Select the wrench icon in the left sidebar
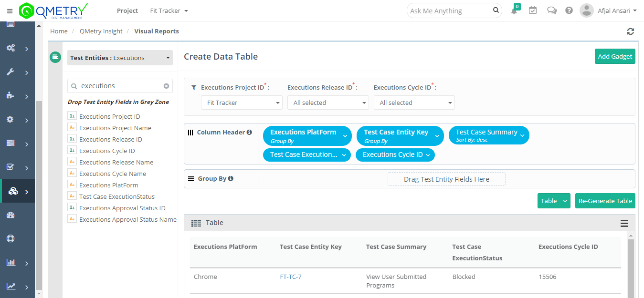Screen dimensions: 644x298 coord(11,72)
